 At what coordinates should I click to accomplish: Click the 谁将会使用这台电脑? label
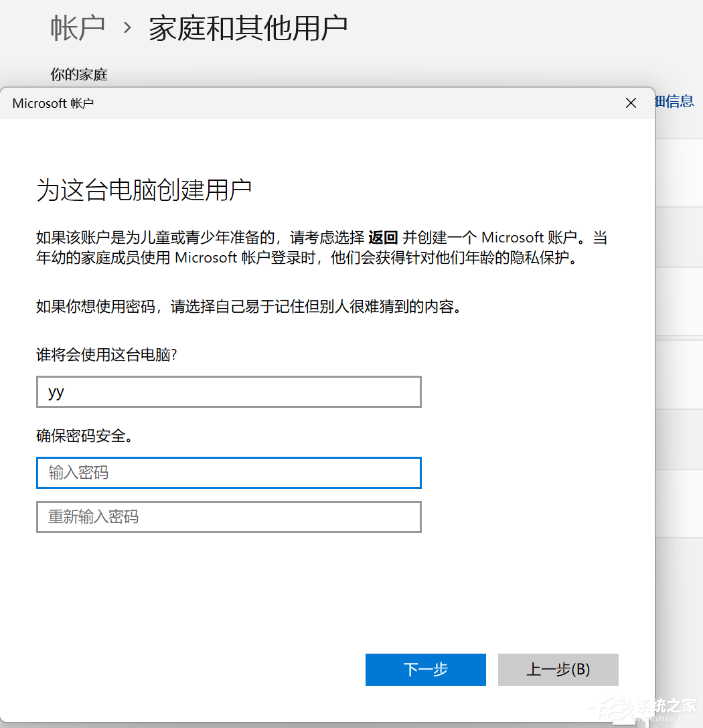pyautogui.click(x=106, y=355)
